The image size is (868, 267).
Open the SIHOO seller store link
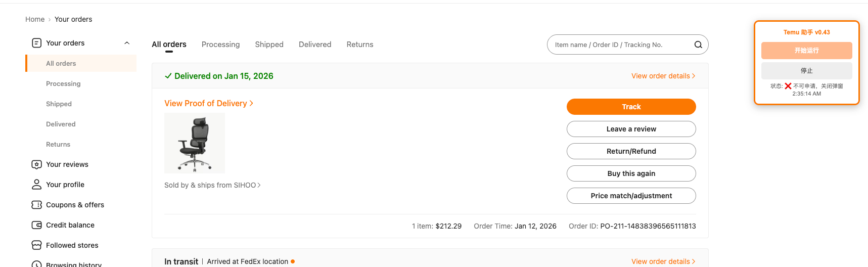[212, 185]
